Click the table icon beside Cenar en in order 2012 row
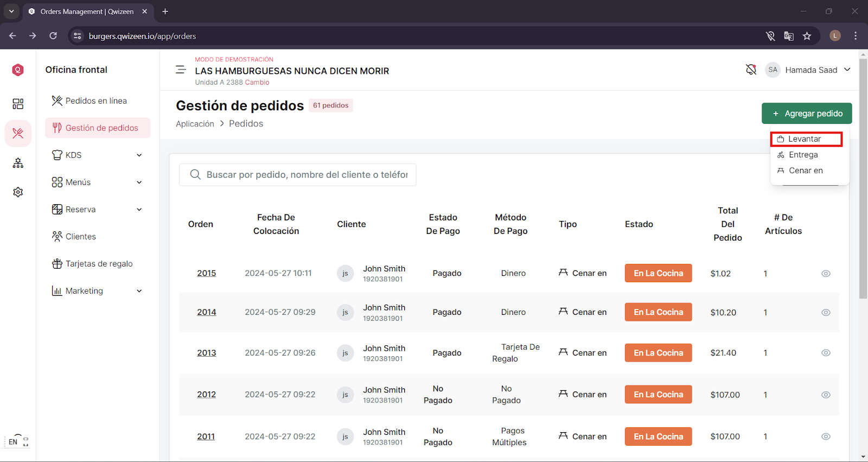Screen dimensions: 868x462 [x=563, y=394]
